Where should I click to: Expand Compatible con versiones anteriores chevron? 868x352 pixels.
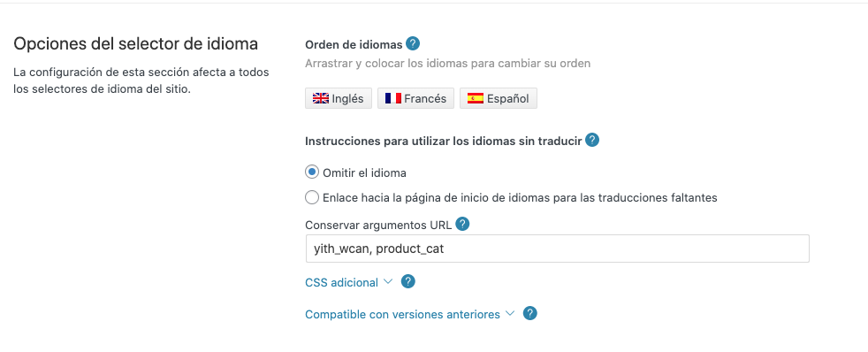coord(509,313)
